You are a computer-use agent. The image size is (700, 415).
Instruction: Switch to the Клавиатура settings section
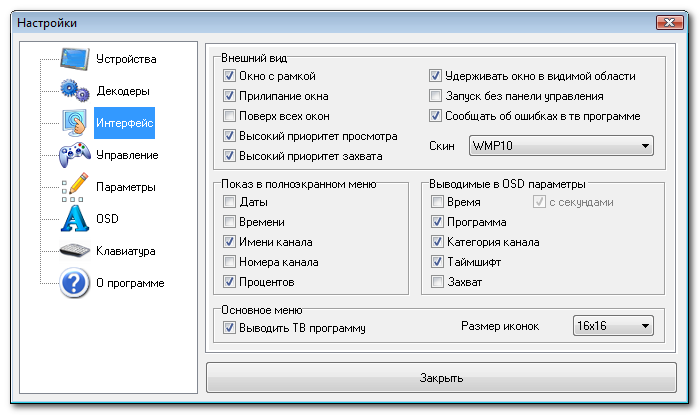click(x=125, y=251)
